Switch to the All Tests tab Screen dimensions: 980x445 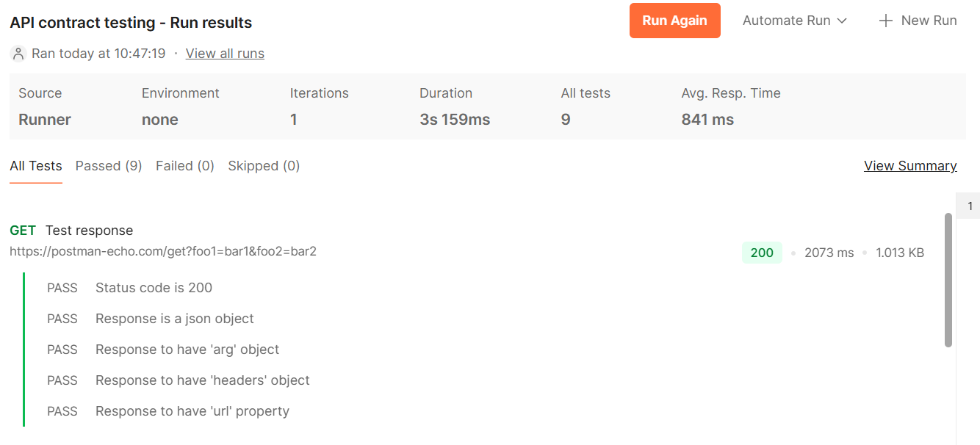click(x=36, y=166)
